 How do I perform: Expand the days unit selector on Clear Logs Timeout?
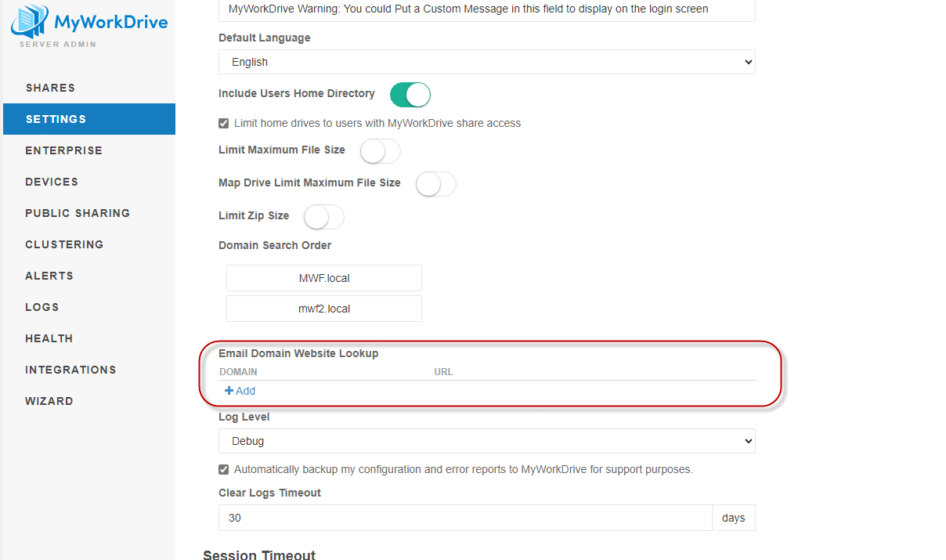click(x=733, y=518)
